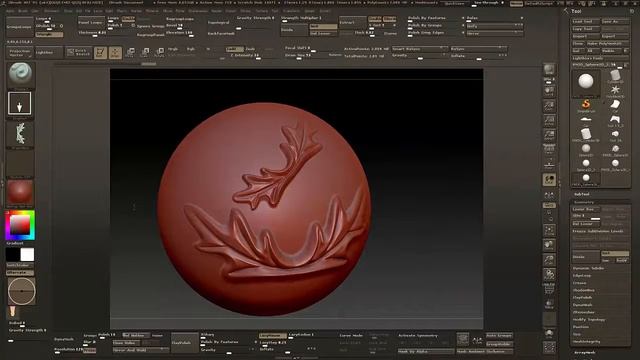Viewport: 640px width, 360px height.
Task: Open Projection Master
Action: tap(20, 53)
